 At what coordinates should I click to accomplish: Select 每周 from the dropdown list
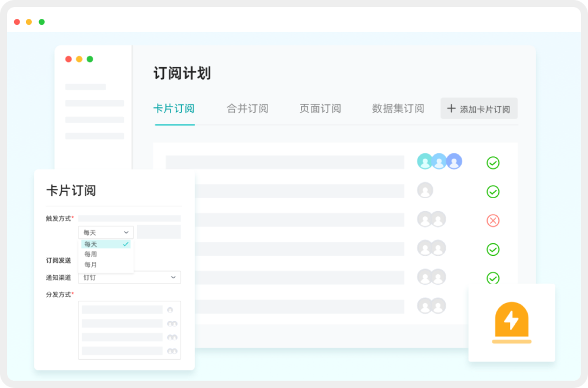91,254
